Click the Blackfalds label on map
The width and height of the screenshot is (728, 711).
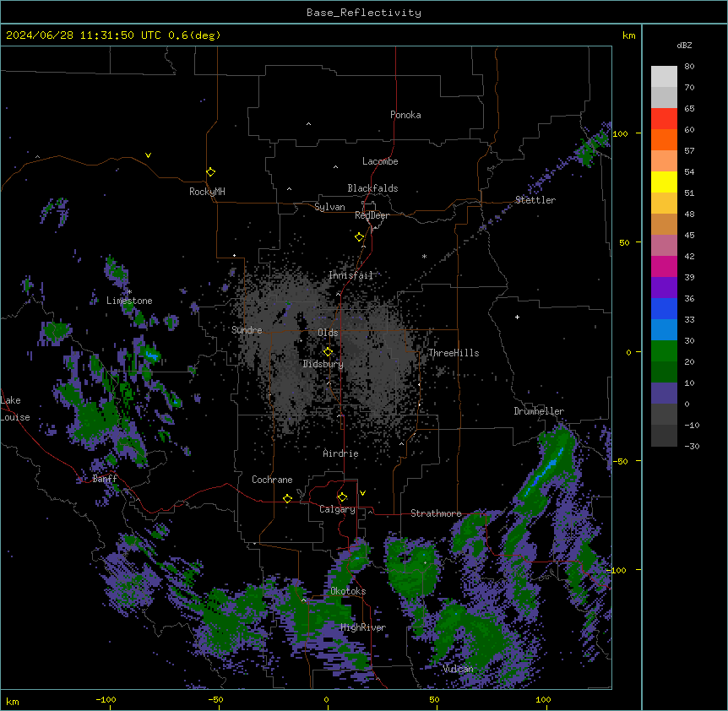[x=372, y=188]
